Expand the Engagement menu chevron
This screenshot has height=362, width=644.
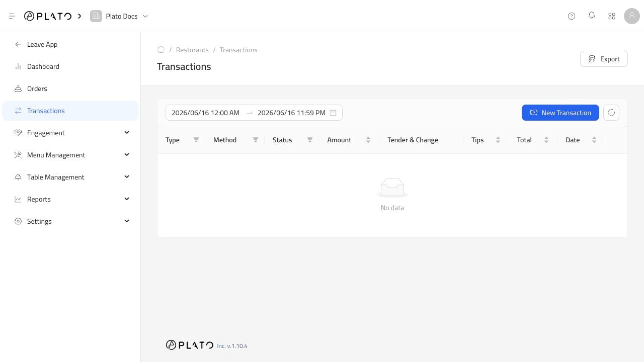pyautogui.click(x=127, y=133)
